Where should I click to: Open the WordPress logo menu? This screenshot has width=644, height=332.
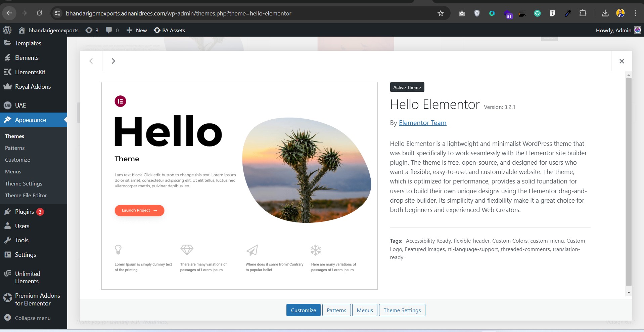tap(7, 30)
